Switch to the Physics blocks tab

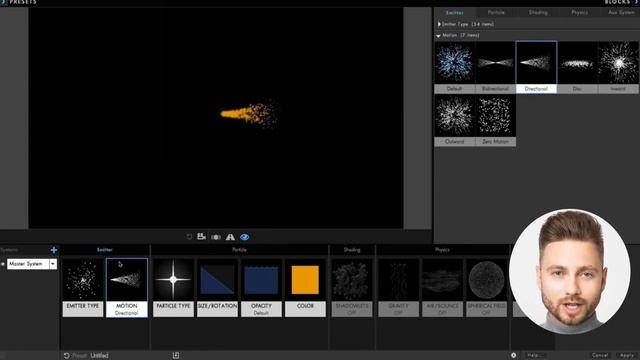tap(580, 13)
